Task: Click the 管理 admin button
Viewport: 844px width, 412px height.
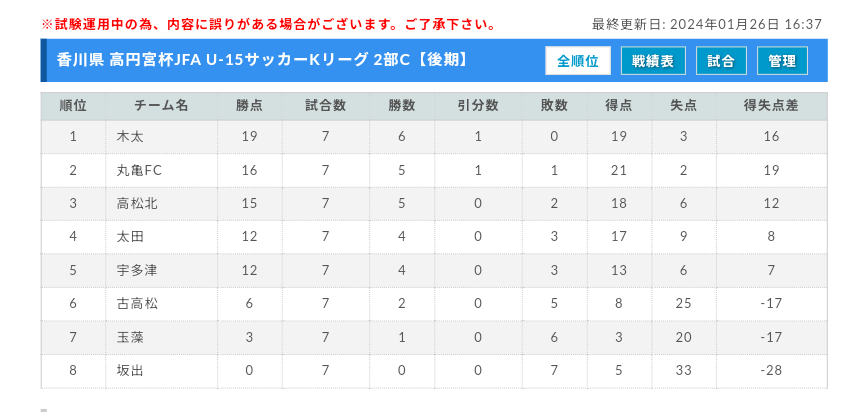Action: (782, 61)
